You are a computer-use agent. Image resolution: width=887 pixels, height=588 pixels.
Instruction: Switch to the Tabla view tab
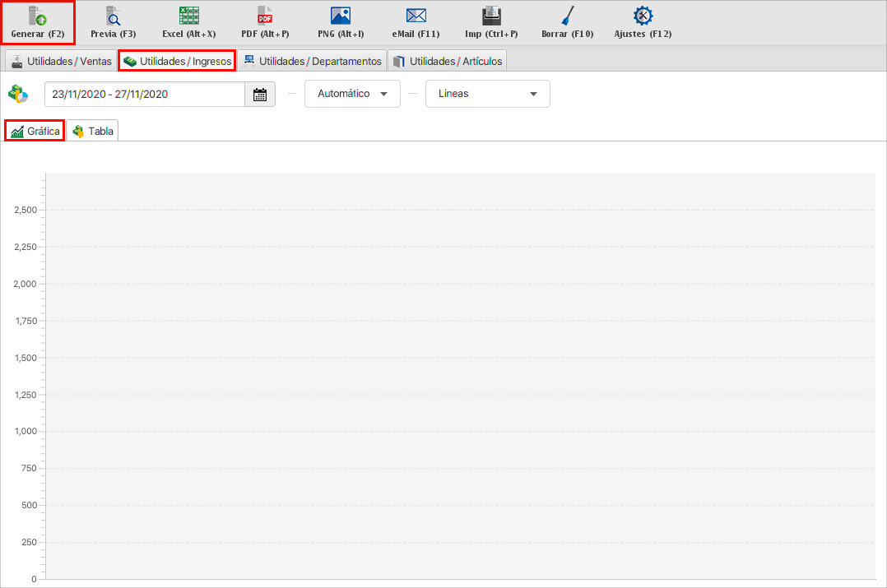tap(92, 132)
